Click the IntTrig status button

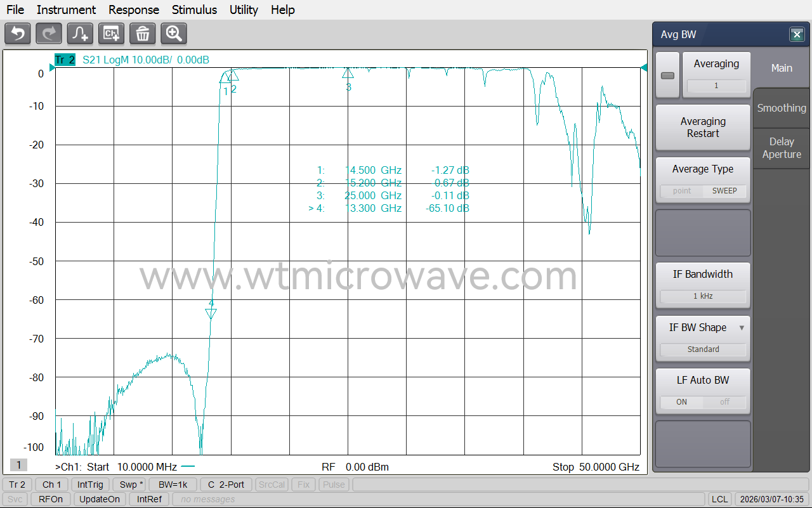(91, 485)
